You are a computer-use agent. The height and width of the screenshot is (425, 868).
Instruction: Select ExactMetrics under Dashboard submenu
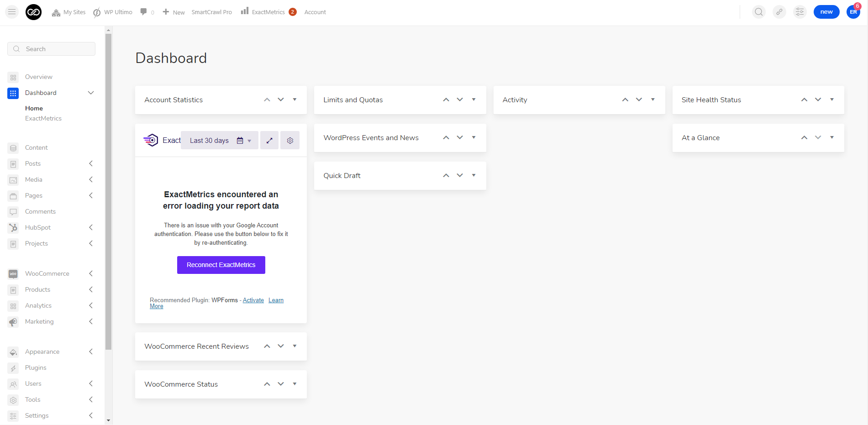click(43, 118)
